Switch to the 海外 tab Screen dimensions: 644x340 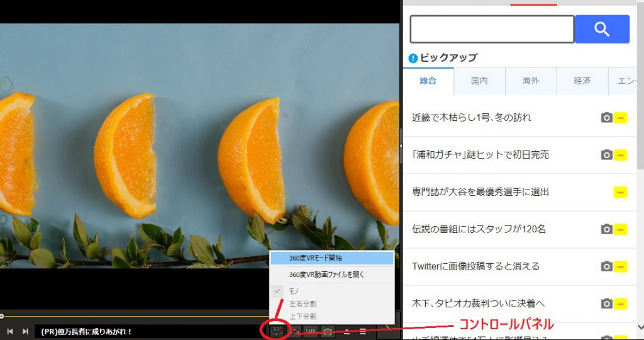[x=531, y=81]
